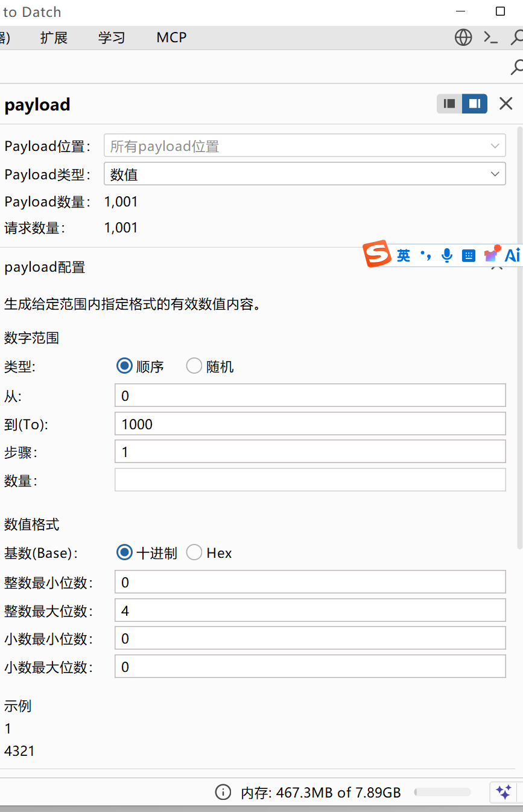Click the 小数最大位数 input field
This screenshot has height=812, width=523.
pos(310,667)
